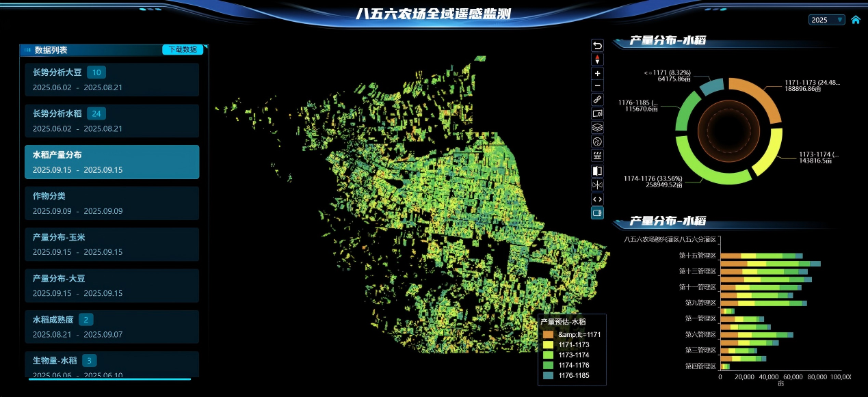The height and width of the screenshot is (397, 868).
Task: Click the split-screen compare icon
Action: point(597,171)
